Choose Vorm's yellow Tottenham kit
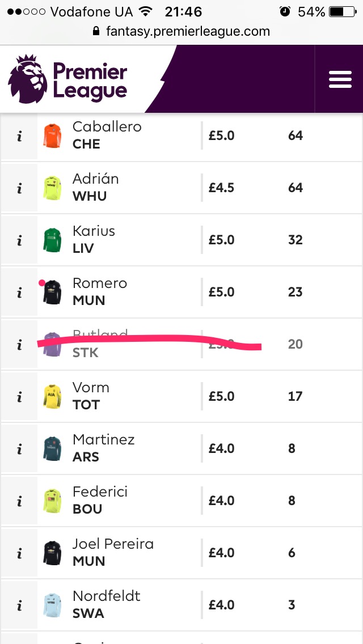Viewport: 363px width, 644px height. tap(52, 397)
